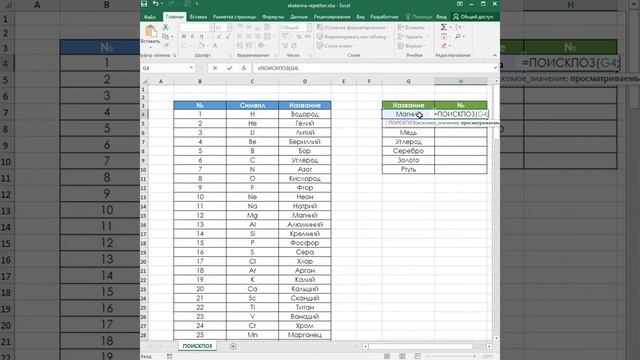Click the Общий доступ (Share) button
This screenshot has height=360, width=640.
click(473, 17)
